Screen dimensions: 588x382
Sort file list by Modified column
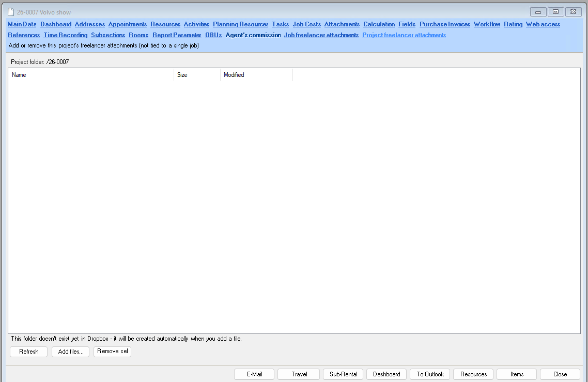256,75
